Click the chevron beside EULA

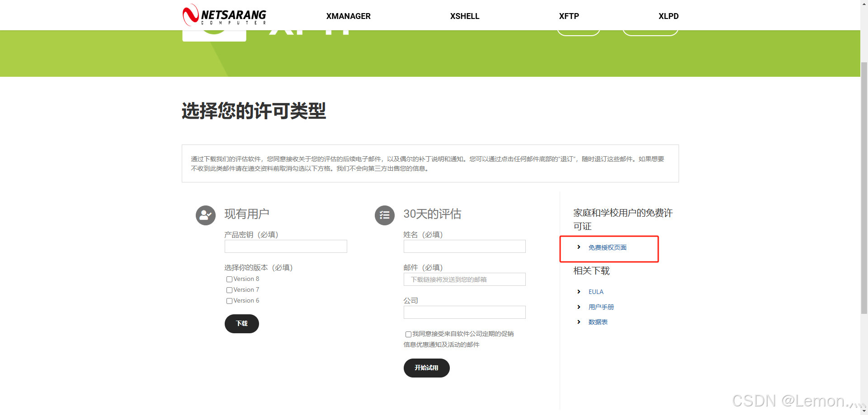[x=579, y=292]
